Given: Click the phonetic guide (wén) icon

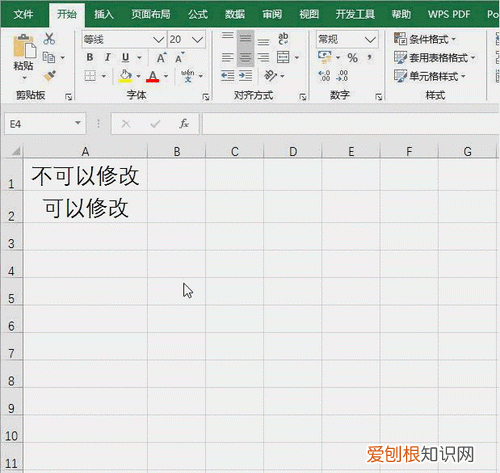Looking at the screenshot, I should (x=188, y=76).
